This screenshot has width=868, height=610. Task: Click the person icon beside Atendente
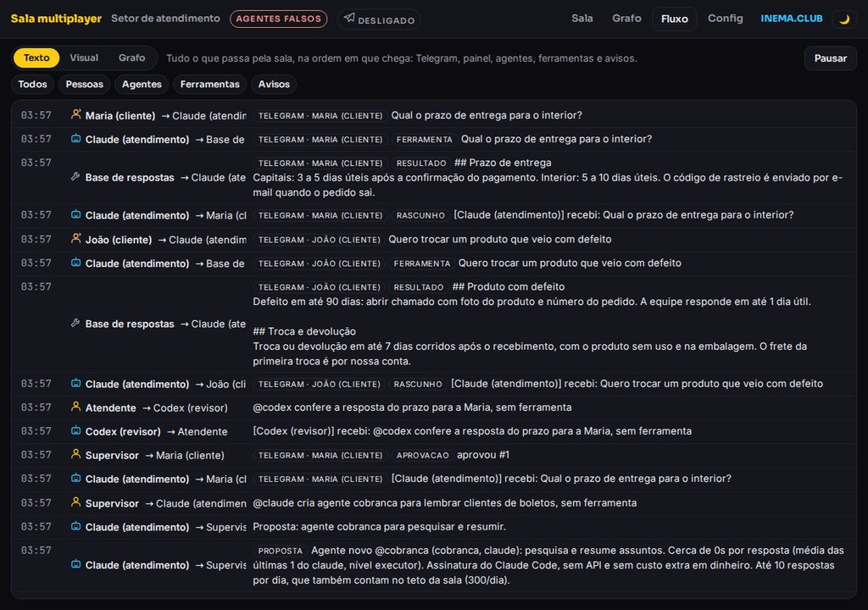(75, 407)
